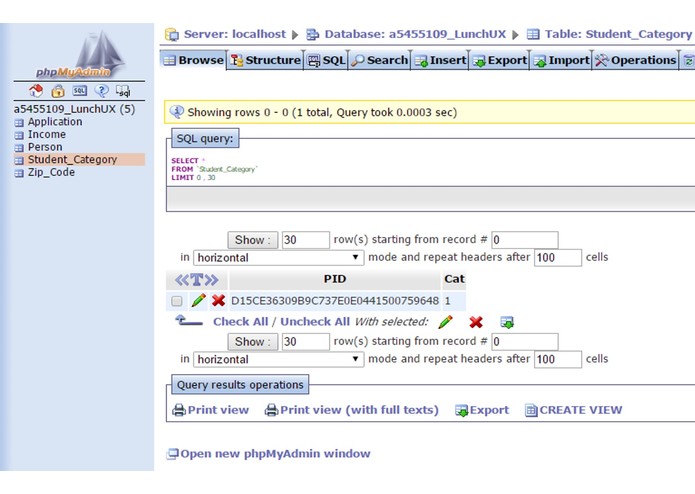Screen dimensions: 695x494
Task: Click the Student_Category table browse icon
Action: pyautogui.click(x=19, y=160)
